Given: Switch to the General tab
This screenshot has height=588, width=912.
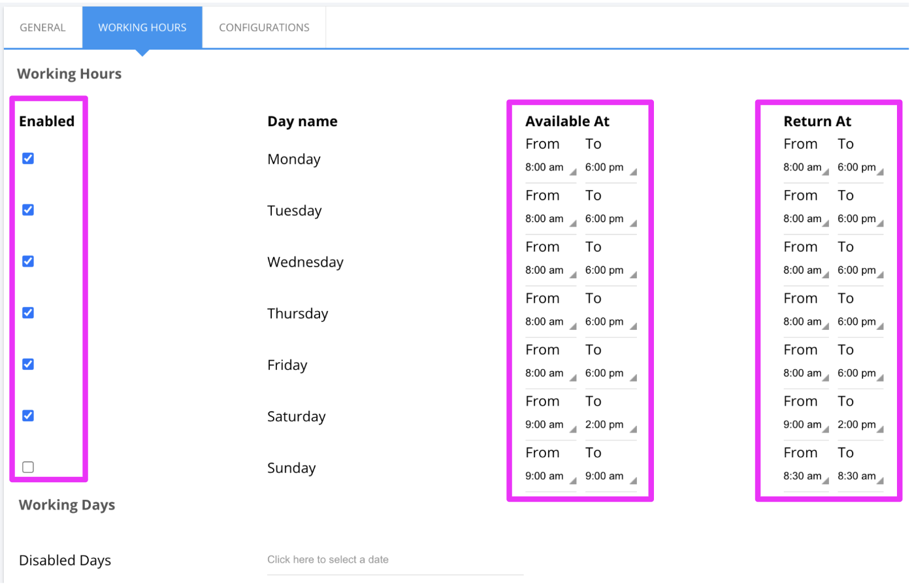Looking at the screenshot, I should pos(42,27).
